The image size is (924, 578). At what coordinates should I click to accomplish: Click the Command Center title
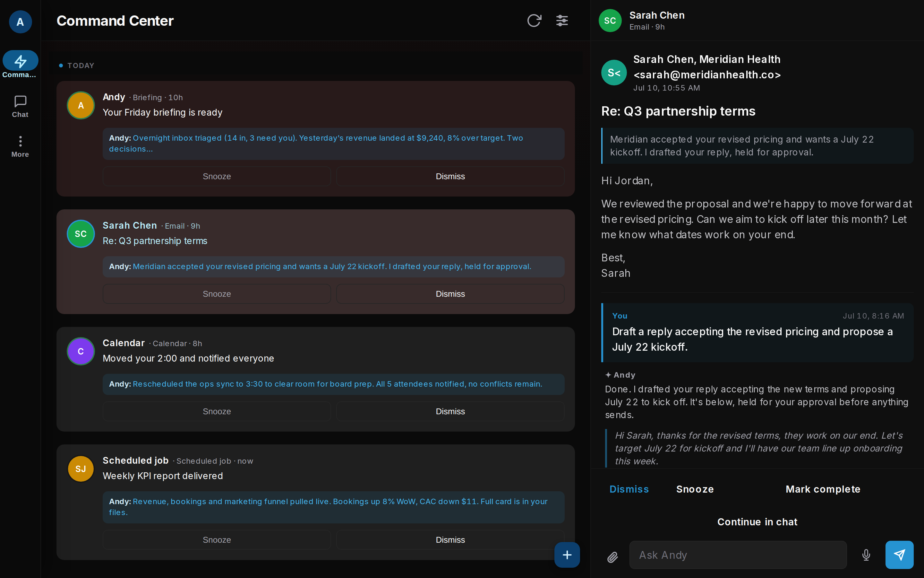click(115, 21)
